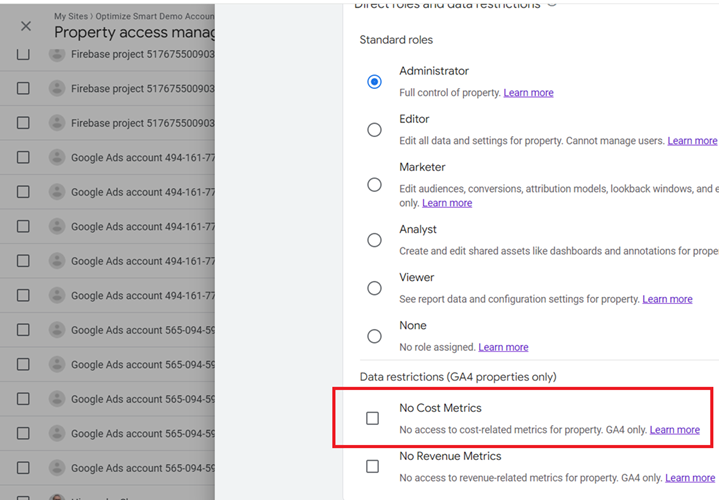Pick the Viewer role radio button

[374, 288]
